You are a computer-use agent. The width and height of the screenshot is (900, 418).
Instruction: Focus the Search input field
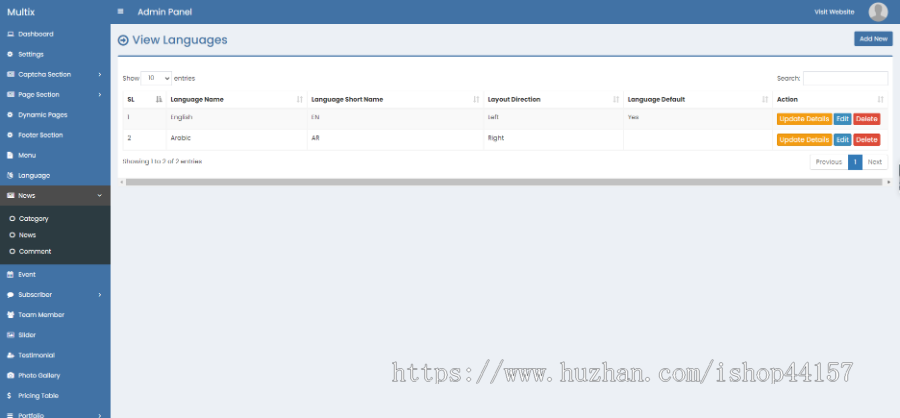pos(845,78)
